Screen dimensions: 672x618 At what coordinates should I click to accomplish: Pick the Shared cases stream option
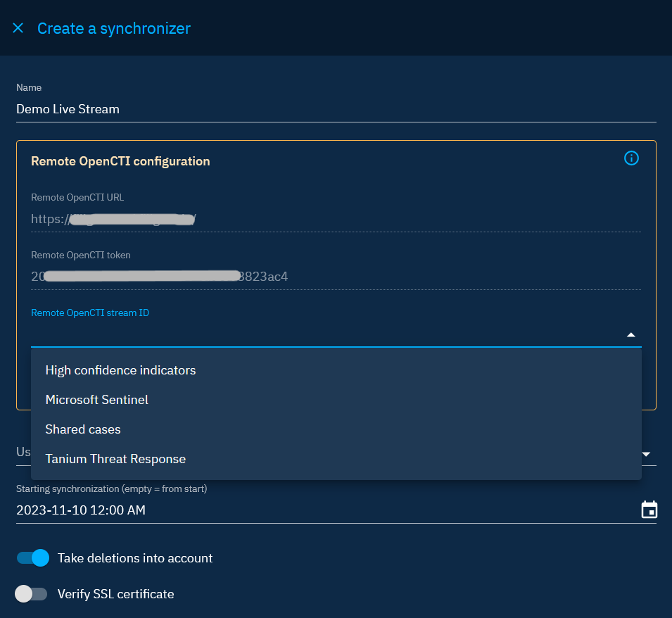pyautogui.click(x=83, y=429)
